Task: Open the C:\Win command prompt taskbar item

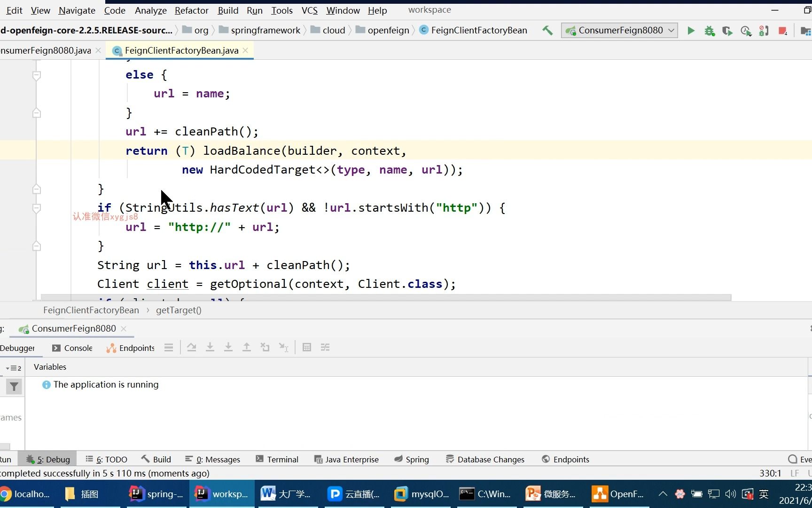Action: (485, 494)
